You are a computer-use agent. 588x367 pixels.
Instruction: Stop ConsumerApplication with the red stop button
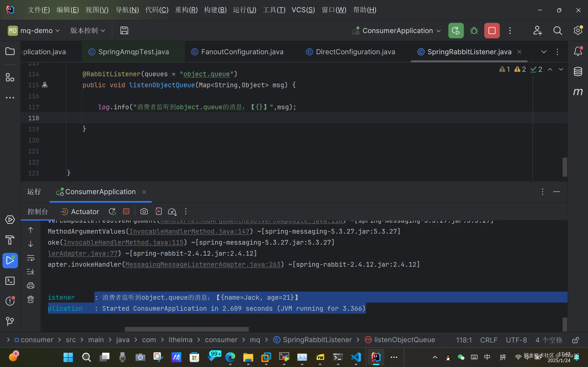point(492,31)
